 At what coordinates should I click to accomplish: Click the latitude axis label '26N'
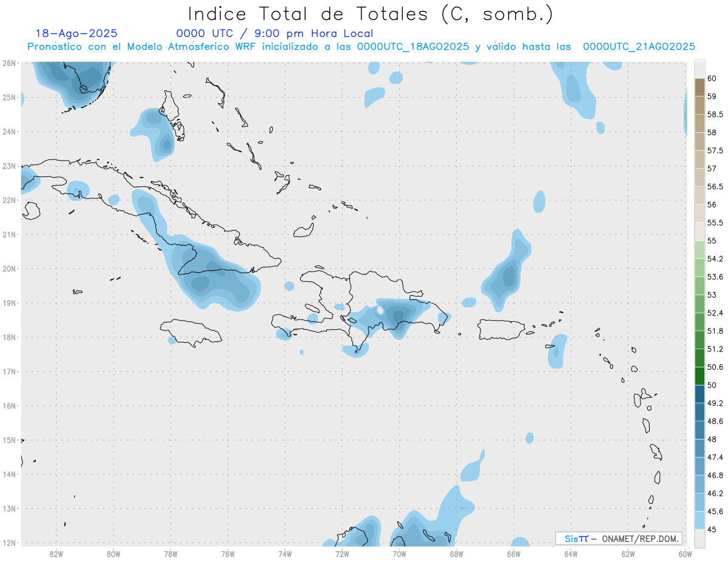pyautogui.click(x=9, y=63)
